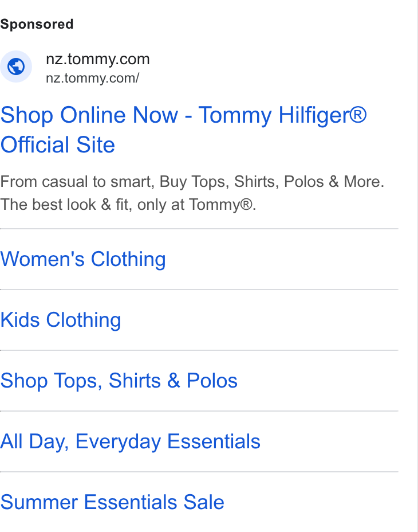This screenshot has width=418, height=532.
Task: Select Shop Tops, Shirts & Polos link
Action: click(119, 381)
